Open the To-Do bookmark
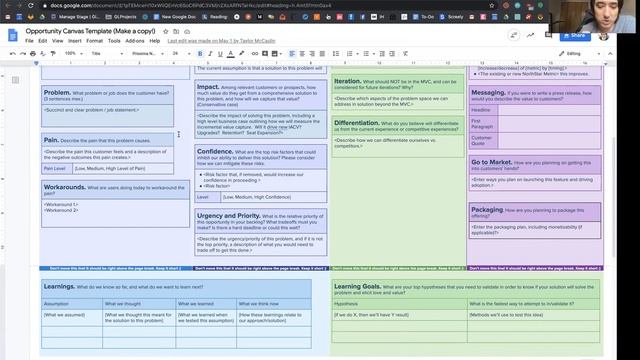Image resolution: width=640 pixels, height=360 pixels. click(424, 17)
